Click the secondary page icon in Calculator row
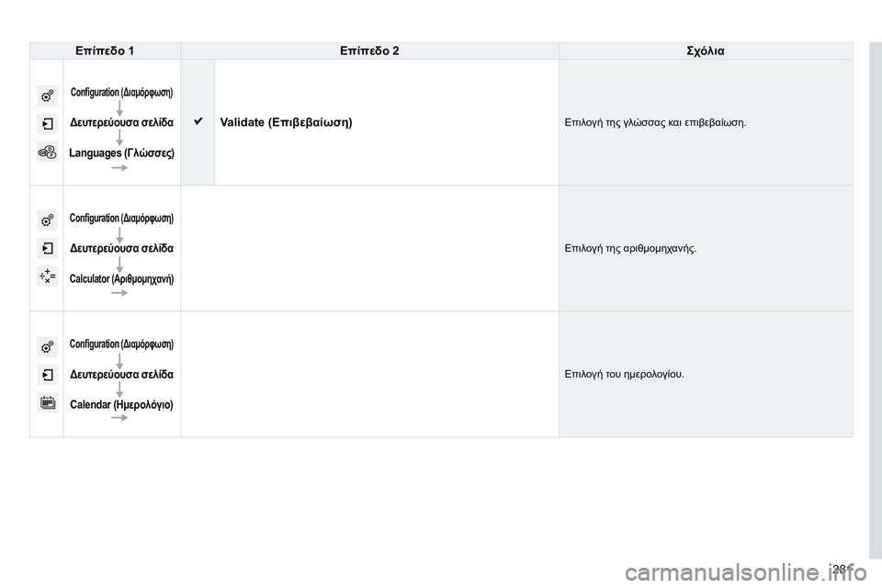Viewport: 882px width, 588px height. [x=47, y=248]
